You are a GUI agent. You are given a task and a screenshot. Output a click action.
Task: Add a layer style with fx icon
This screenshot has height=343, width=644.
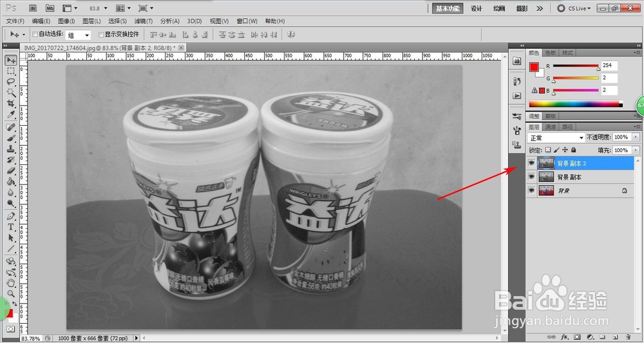[565, 337]
